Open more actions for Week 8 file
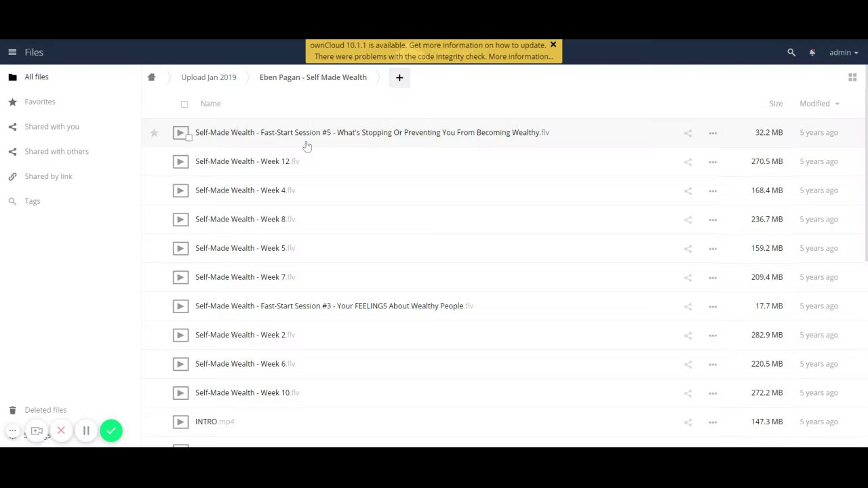Screen dimensions: 868x488 [713, 220]
